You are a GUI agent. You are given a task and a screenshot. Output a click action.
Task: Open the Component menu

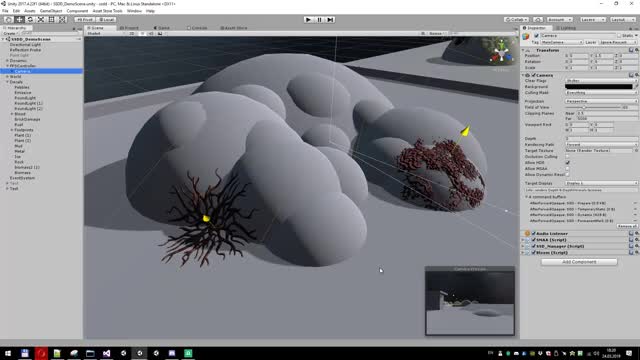pyautogui.click(x=77, y=11)
